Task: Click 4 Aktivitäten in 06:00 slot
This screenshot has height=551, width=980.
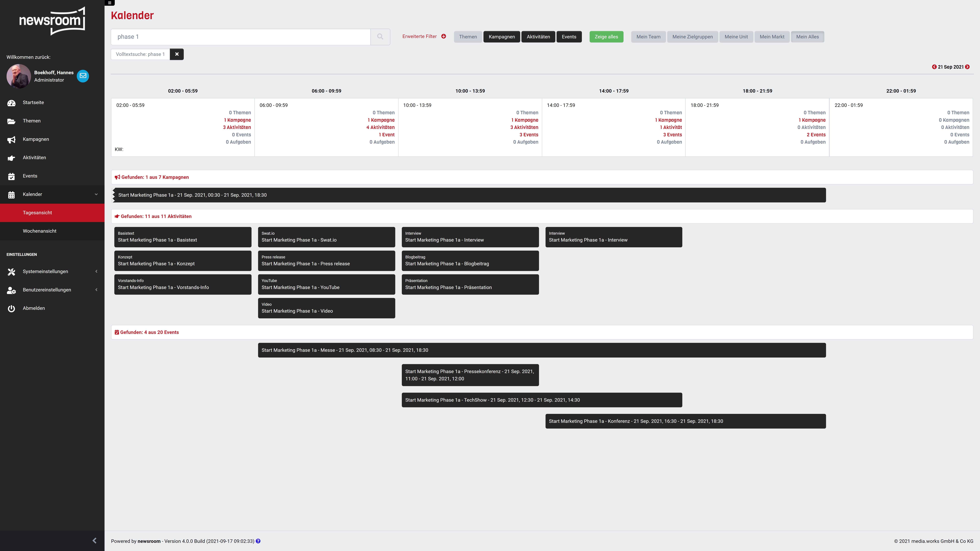Action: tap(380, 127)
